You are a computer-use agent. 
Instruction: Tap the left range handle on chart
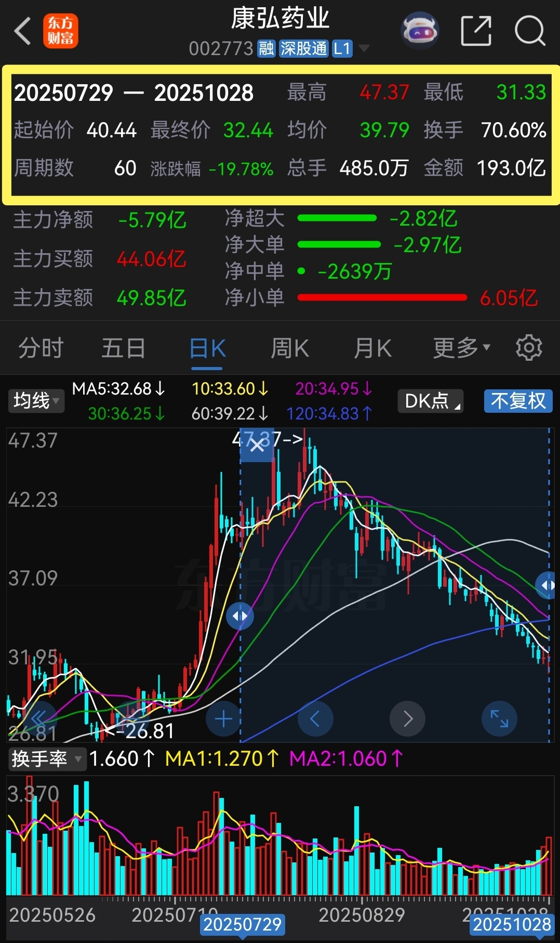coord(240,616)
